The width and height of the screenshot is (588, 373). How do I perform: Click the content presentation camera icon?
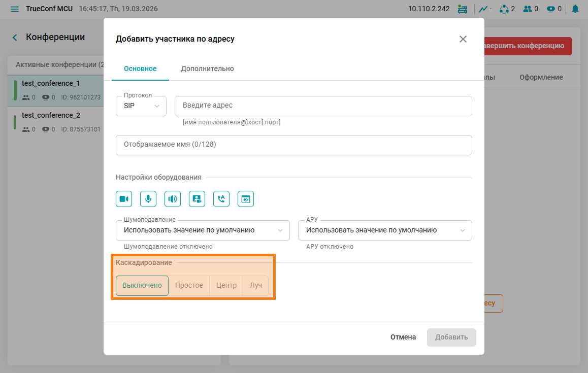197,199
